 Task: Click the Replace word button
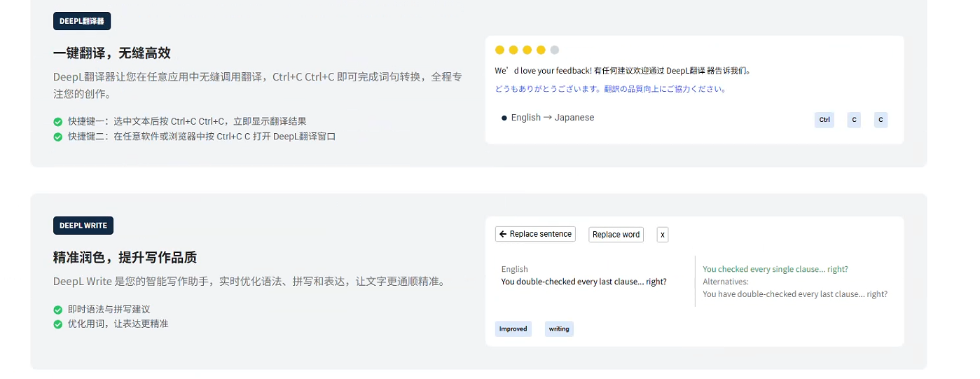(x=616, y=235)
